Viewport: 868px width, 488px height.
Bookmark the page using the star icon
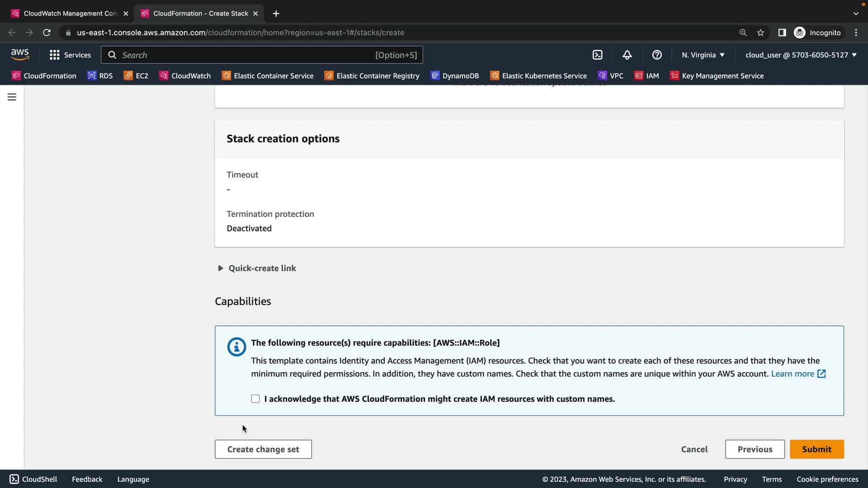[x=760, y=33]
